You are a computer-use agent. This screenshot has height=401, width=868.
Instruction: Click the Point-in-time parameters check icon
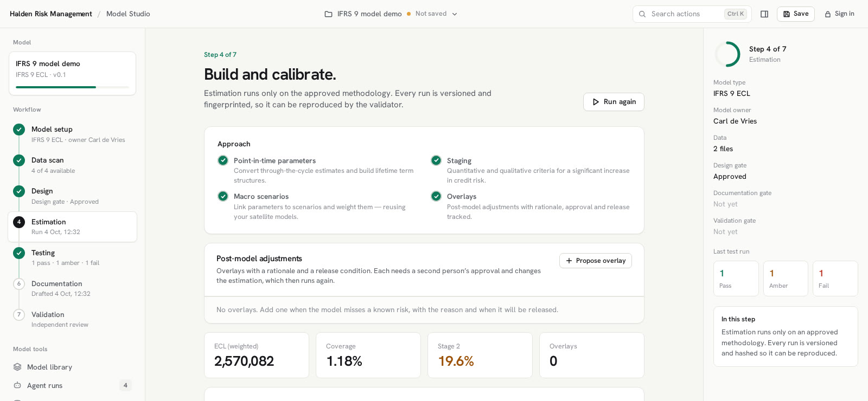[x=223, y=160]
